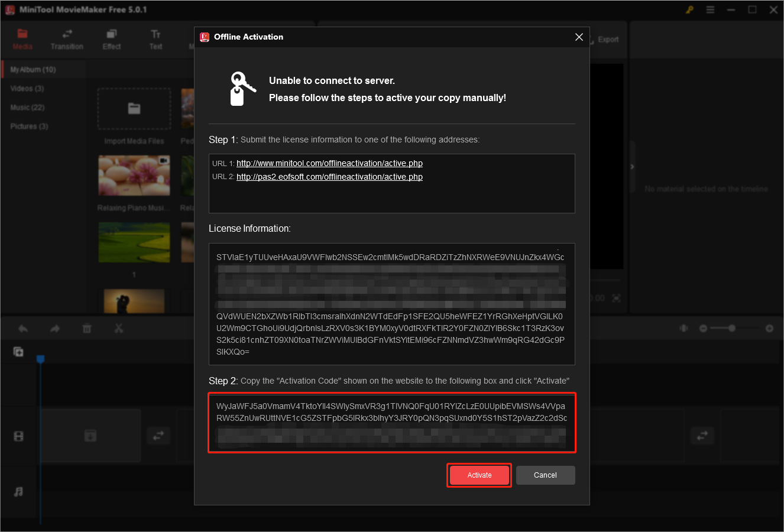Viewport: 784px width, 532px height.
Task: Click the "Unable to connect to server." message
Action: [x=332, y=80]
